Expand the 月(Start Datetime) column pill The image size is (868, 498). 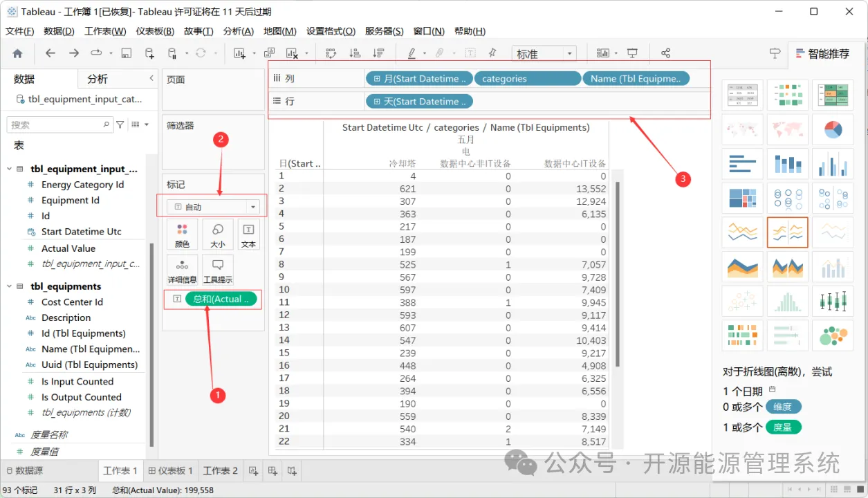click(377, 79)
